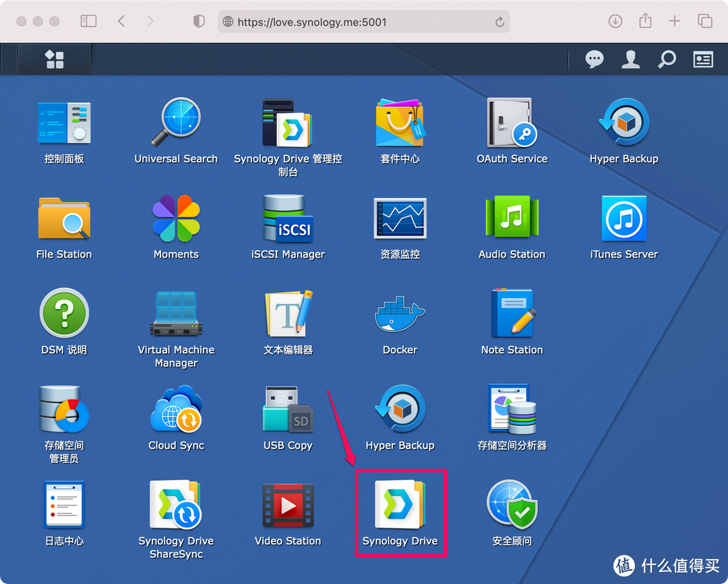
Task: Open a new Safari tab
Action: (675, 22)
